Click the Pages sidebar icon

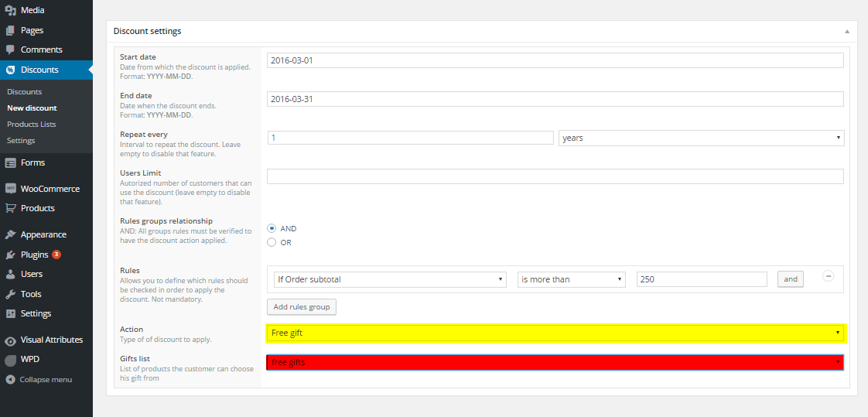(10, 30)
